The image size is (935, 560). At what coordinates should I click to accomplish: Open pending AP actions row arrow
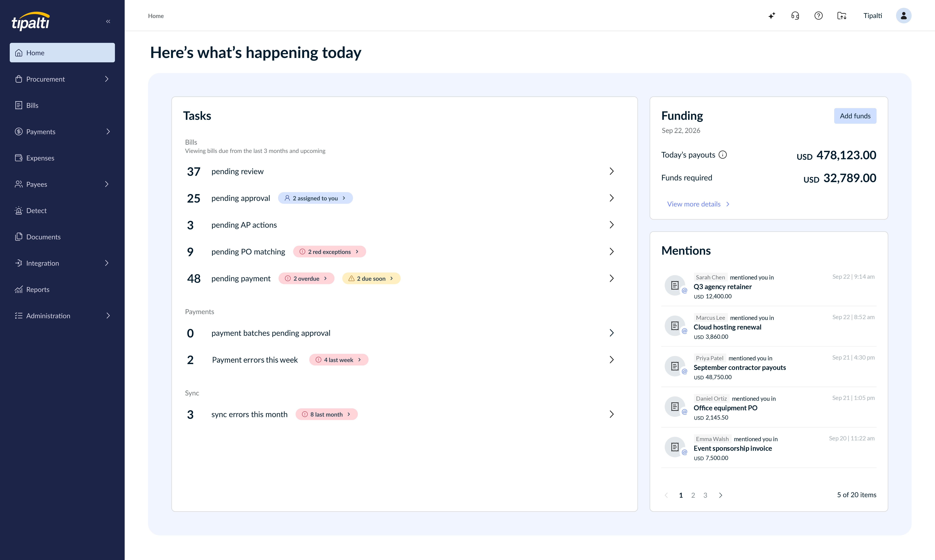612,225
